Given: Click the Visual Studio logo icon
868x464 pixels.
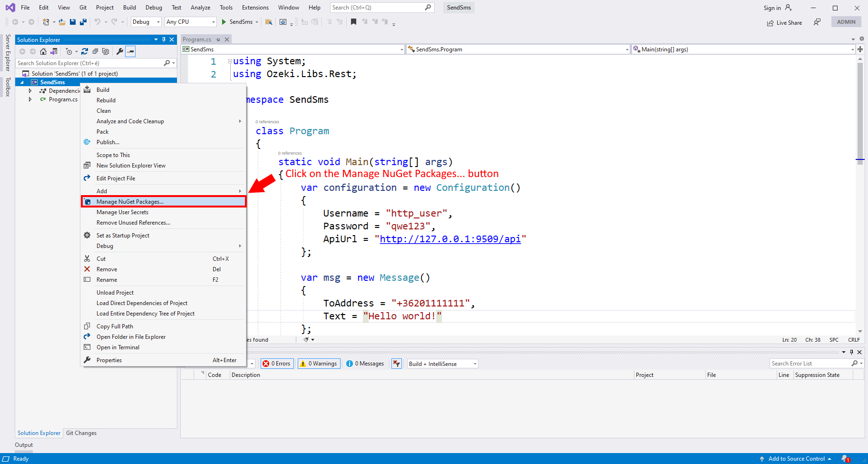Looking at the screenshot, I should point(10,8).
